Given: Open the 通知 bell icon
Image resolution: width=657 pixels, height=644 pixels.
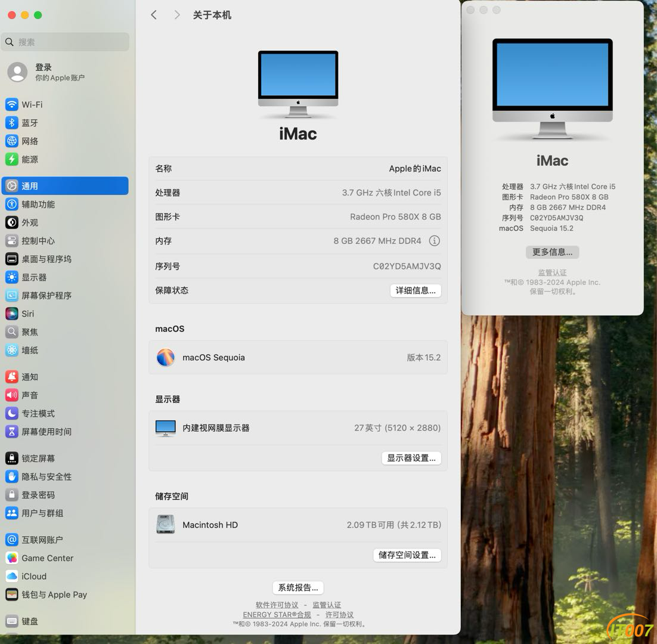Looking at the screenshot, I should pos(12,377).
